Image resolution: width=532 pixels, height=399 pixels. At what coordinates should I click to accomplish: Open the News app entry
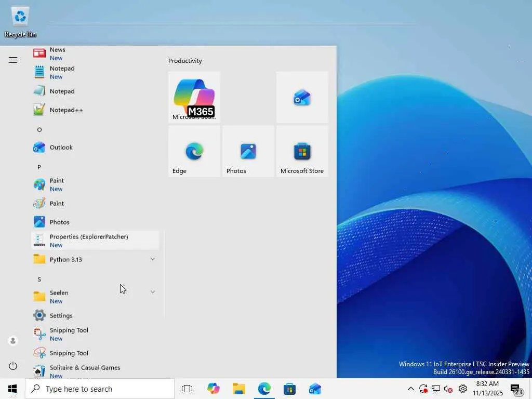pyautogui.click(x=95, y=54)
